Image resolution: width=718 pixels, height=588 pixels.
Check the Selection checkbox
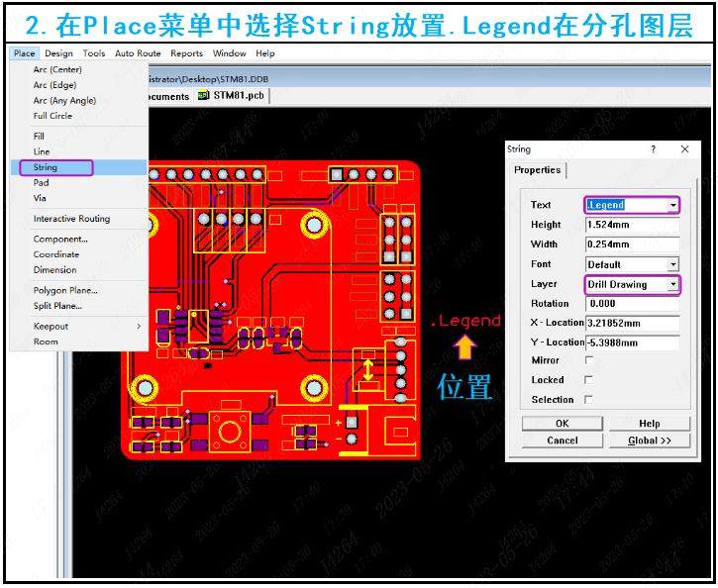(x=589, y=400)
